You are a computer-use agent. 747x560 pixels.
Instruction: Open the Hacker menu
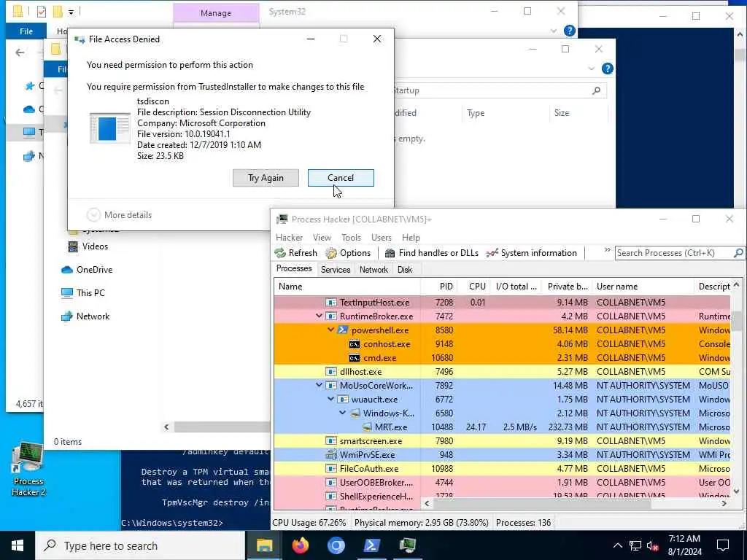pos(289,237)
